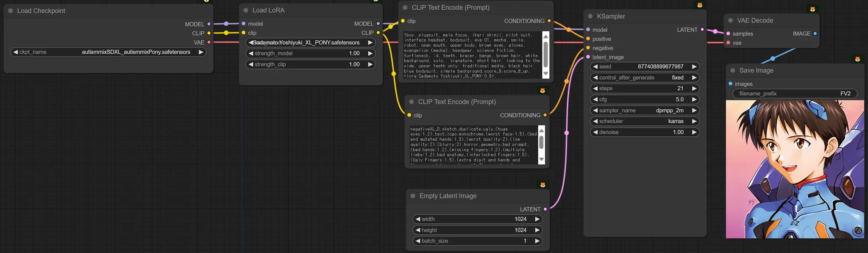Increase batch_size with its right arrow

(x=537, y=241)
